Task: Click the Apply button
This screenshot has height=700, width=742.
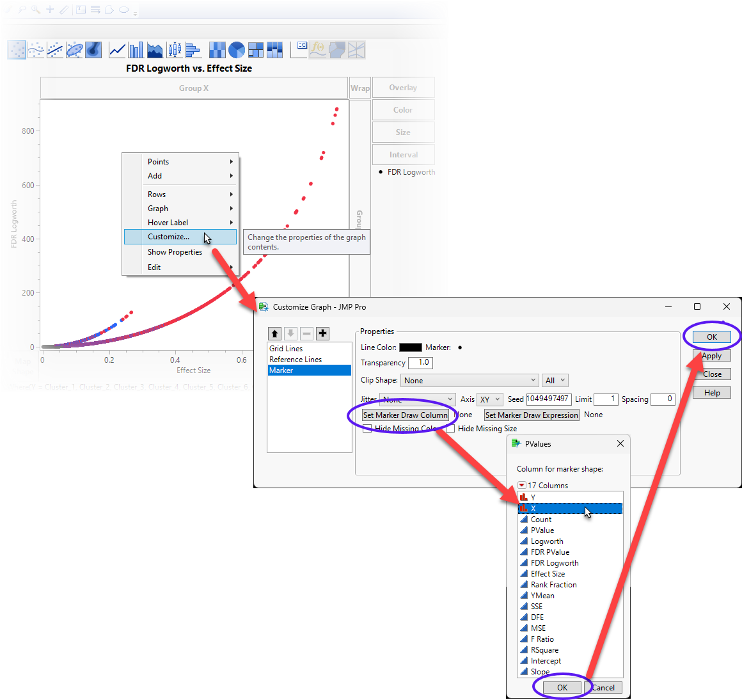Action: (712, 356)
